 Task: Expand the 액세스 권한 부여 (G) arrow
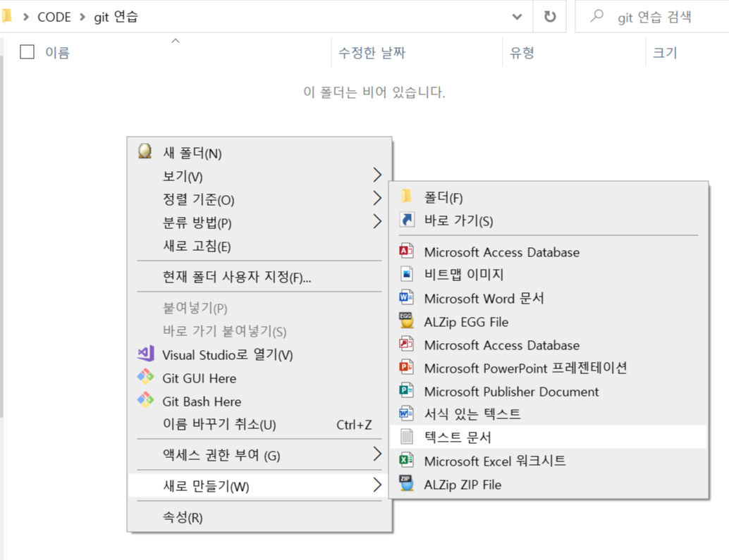[377, 454]
